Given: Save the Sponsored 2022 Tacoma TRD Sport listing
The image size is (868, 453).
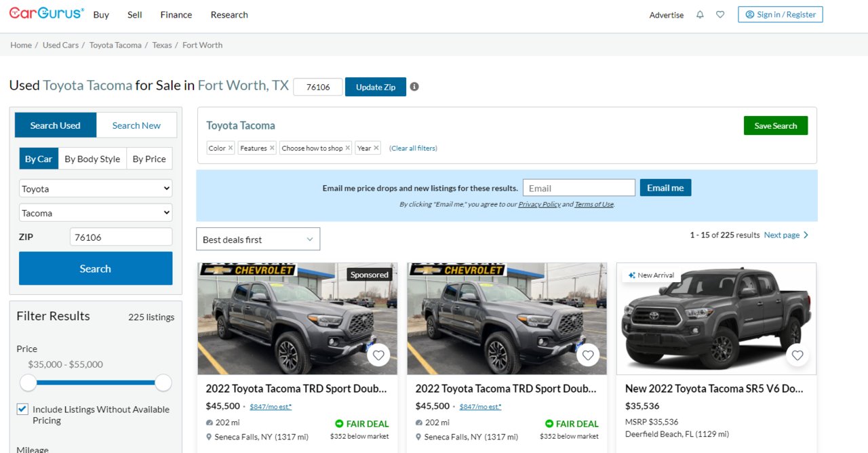Looking at the screenshot, I should pyautogui.click(x=378, y=355).
